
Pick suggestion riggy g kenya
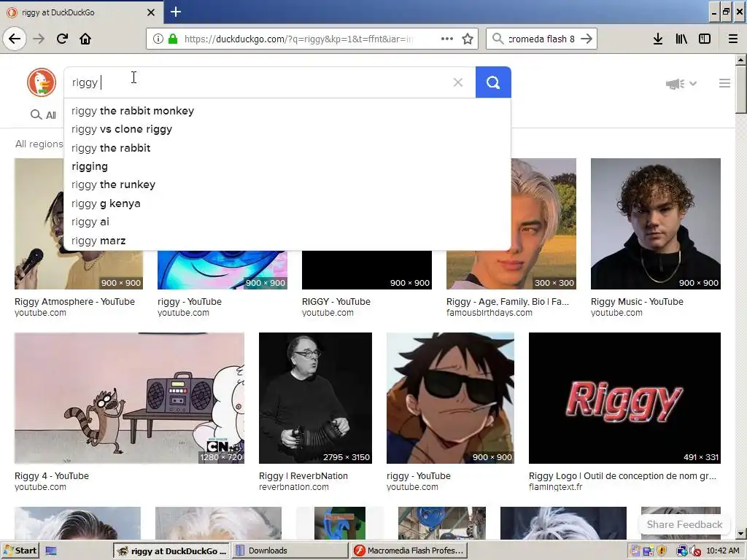click(x=287, y=203)
